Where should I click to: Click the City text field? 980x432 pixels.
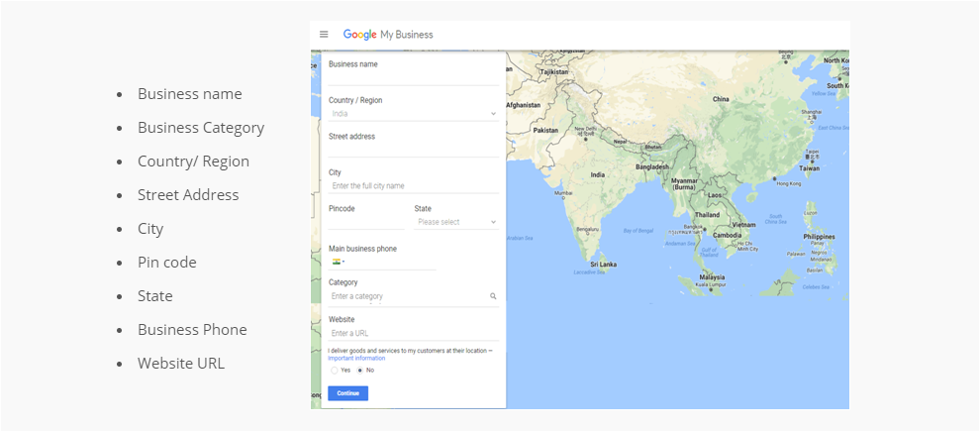(413, 186)
